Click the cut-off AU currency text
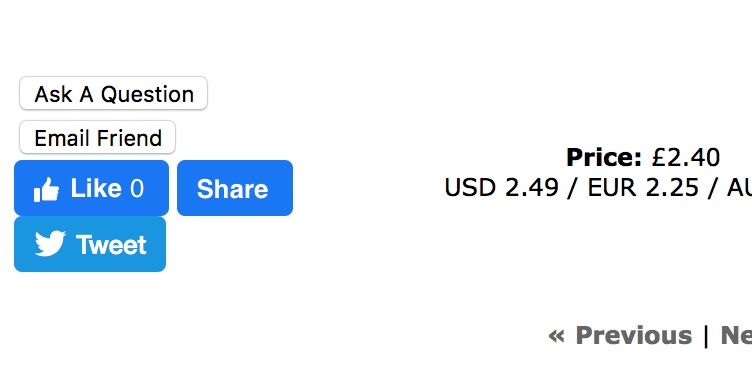 (x=740, y=187)
